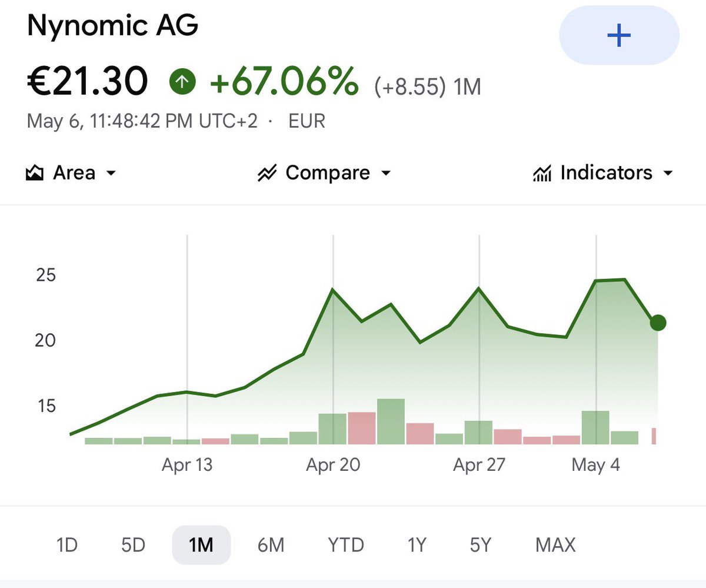Click the green endpoint dot on chart
This screenshot has height=588, width=706.
658,323
